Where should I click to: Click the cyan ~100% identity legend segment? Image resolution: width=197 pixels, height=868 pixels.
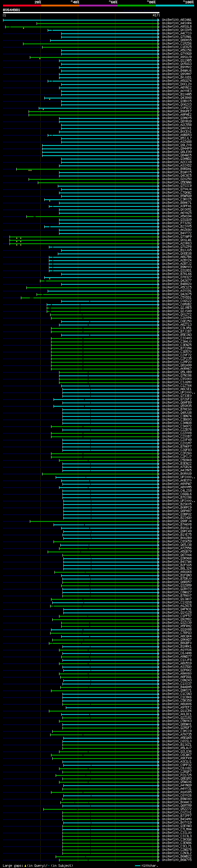point(175,6)
